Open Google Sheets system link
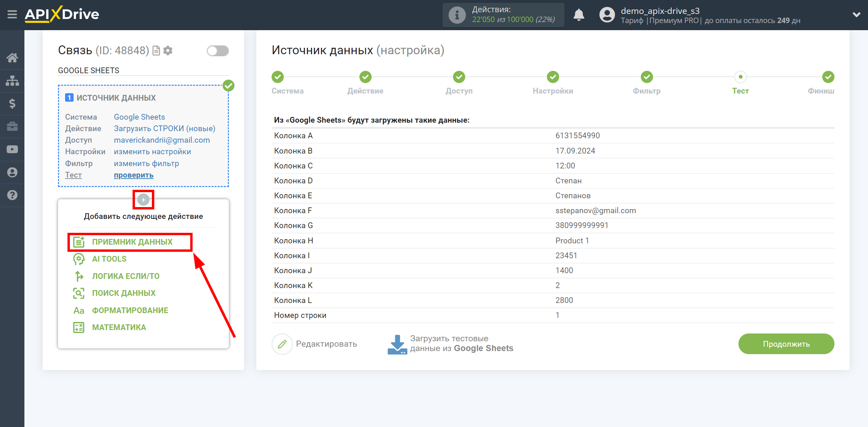The width and height of the screenshot is (868, 427). point(139,117)
